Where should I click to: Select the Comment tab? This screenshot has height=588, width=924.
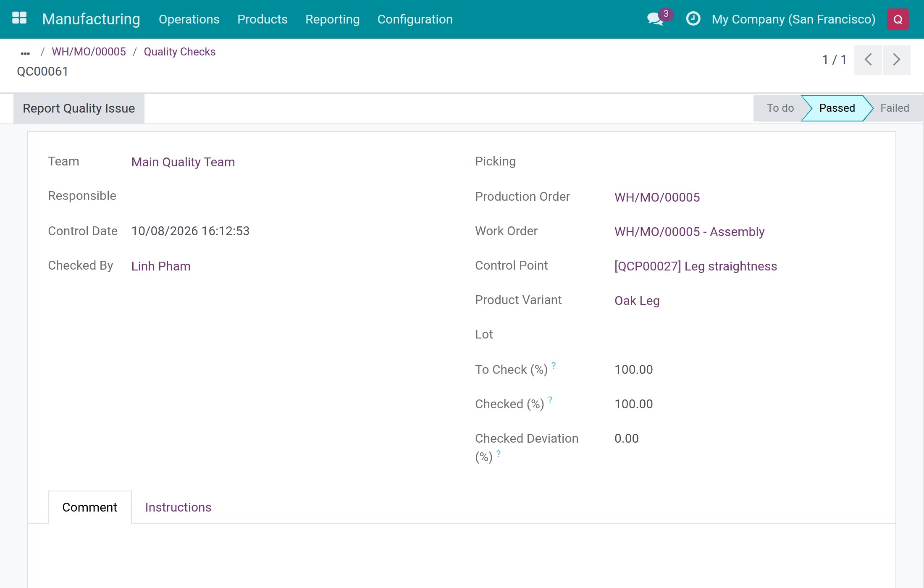[89, 507]
